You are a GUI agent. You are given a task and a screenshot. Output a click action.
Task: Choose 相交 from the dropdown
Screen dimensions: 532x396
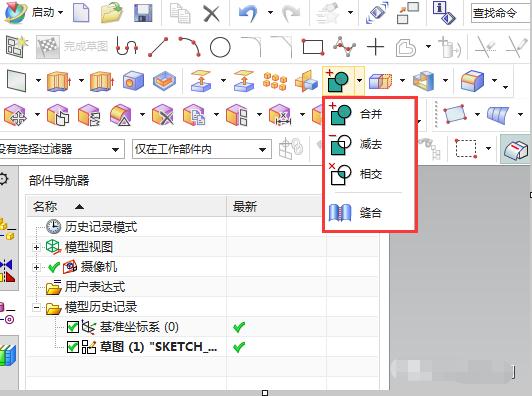[x=370, y=174]
